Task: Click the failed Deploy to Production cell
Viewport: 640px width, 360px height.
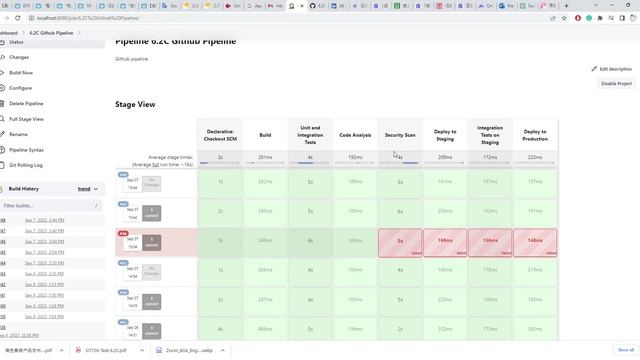Action: point(535,243)
